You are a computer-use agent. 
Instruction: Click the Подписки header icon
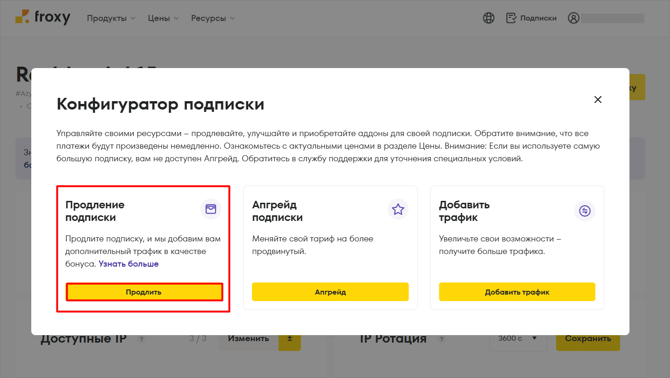(x=511, y=18)
